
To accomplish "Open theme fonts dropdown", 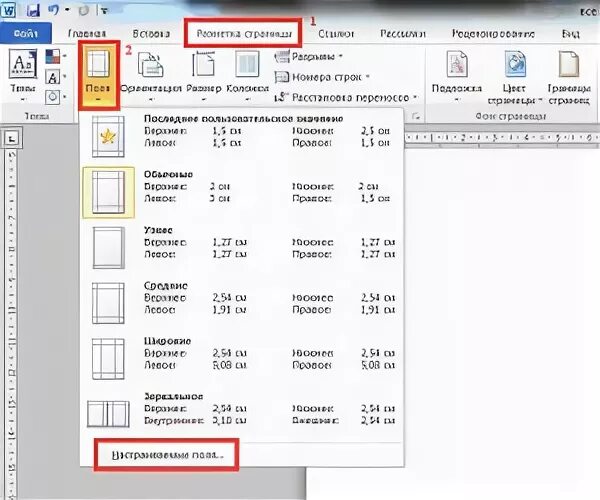I will point(55,77).
